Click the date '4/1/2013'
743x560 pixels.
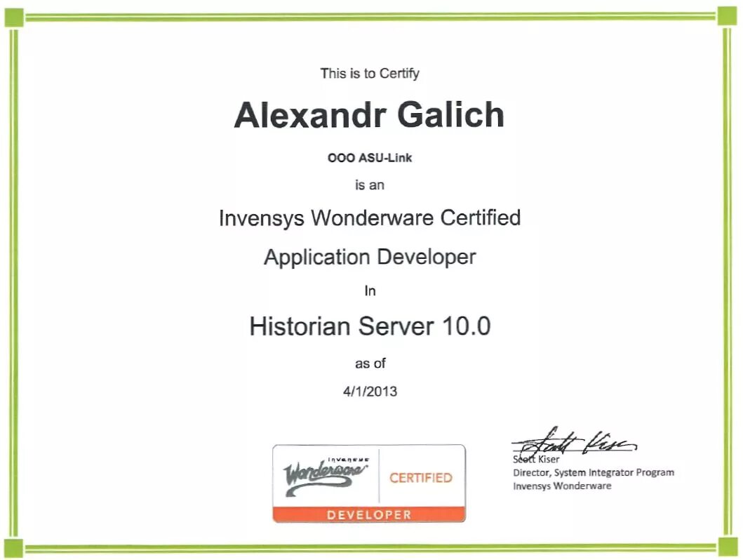pos(370,392)
